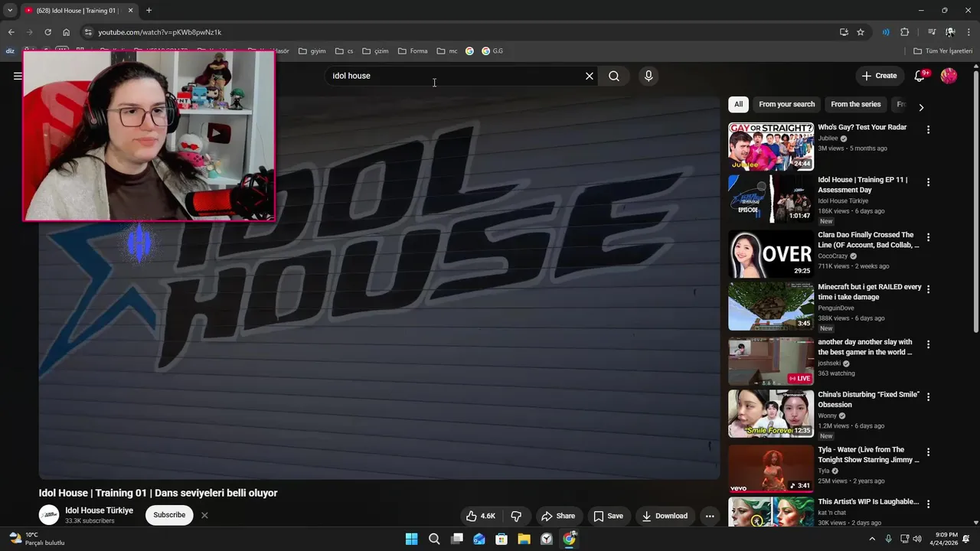Open the browser extensions puzzle icon
This screenshot has width=980, height=551.
[x=905, y=32]
